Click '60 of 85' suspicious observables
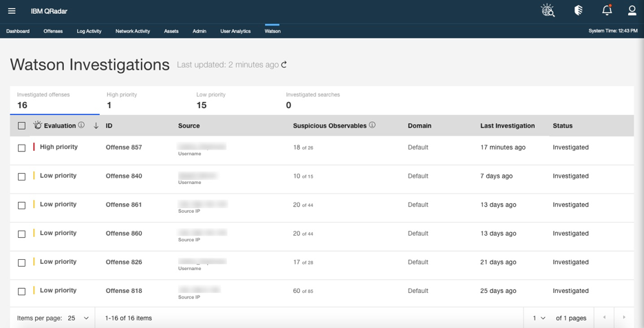Image resolution: width=644 pixels, height=328 pixels. (303, 291)
